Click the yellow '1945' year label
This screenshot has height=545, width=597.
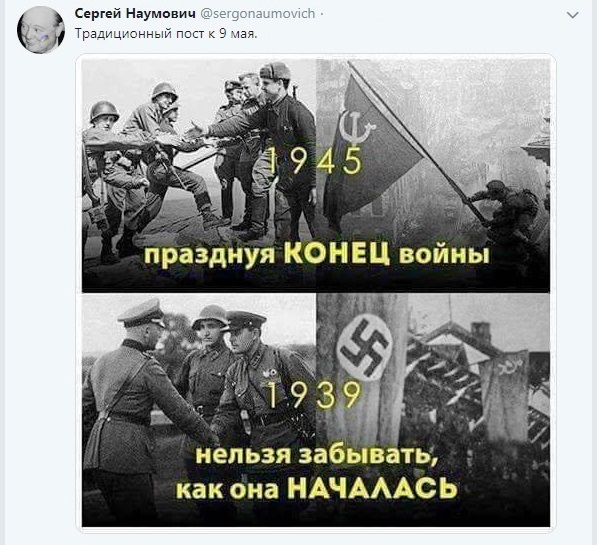316,161
